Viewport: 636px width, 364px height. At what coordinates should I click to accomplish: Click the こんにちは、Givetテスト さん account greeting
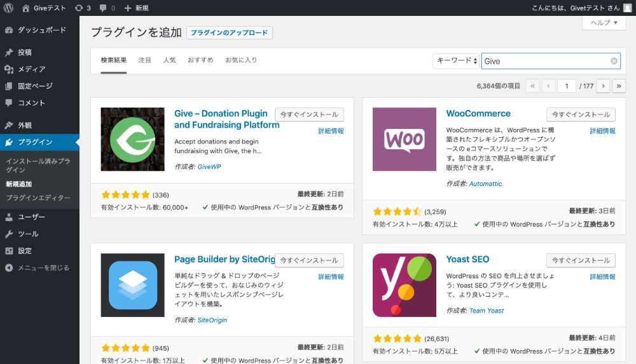(x=576, y=8)
